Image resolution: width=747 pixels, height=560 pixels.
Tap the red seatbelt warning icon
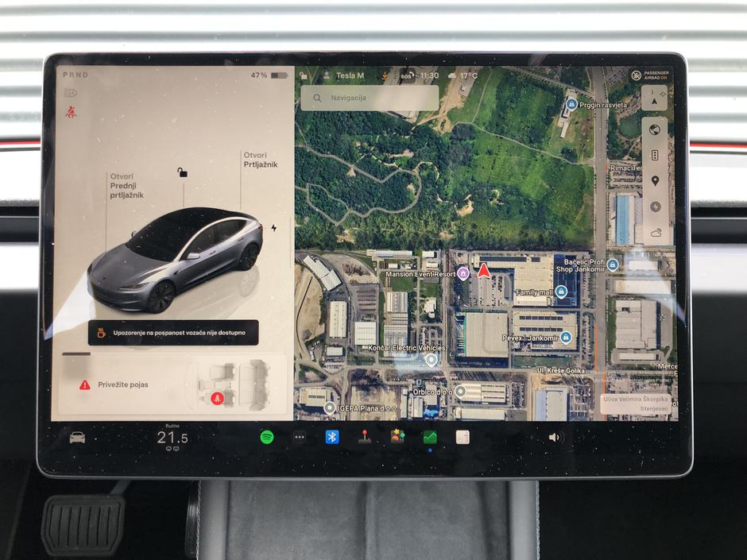tap(72, 112)
